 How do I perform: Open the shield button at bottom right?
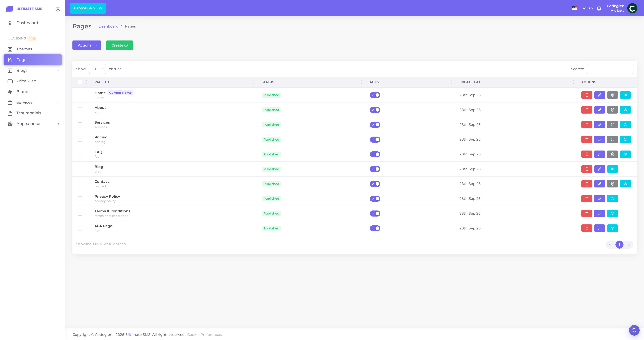pyautogui.click(x=634, y=330)
